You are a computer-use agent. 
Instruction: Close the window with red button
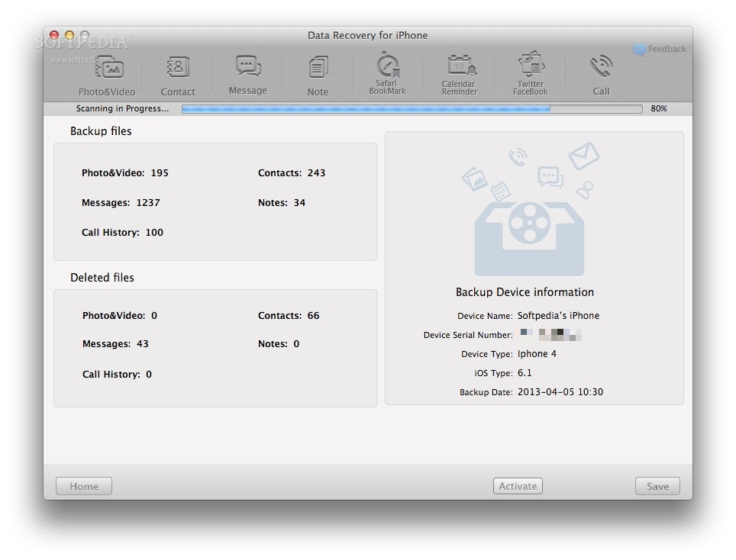tap(54, 35)
